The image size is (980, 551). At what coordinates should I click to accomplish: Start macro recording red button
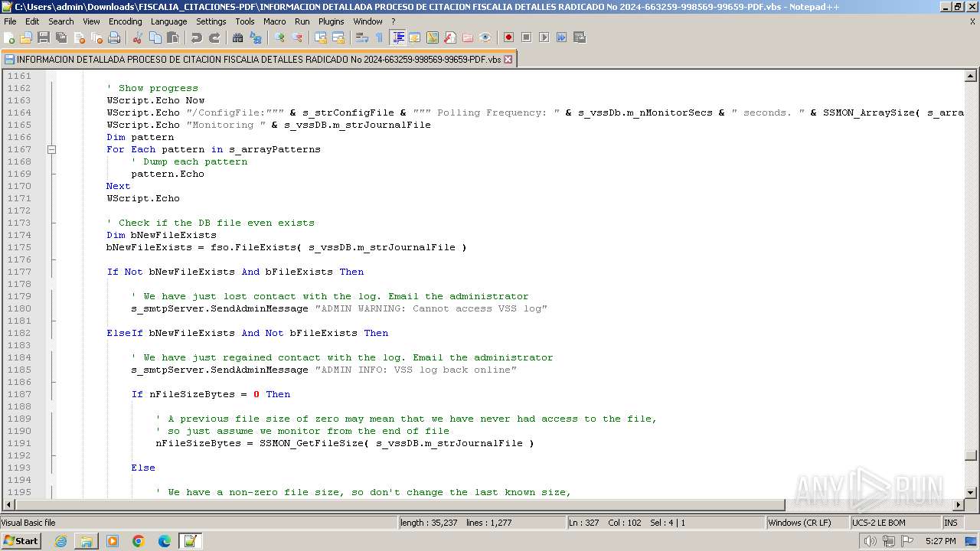(x=508, y=37)
